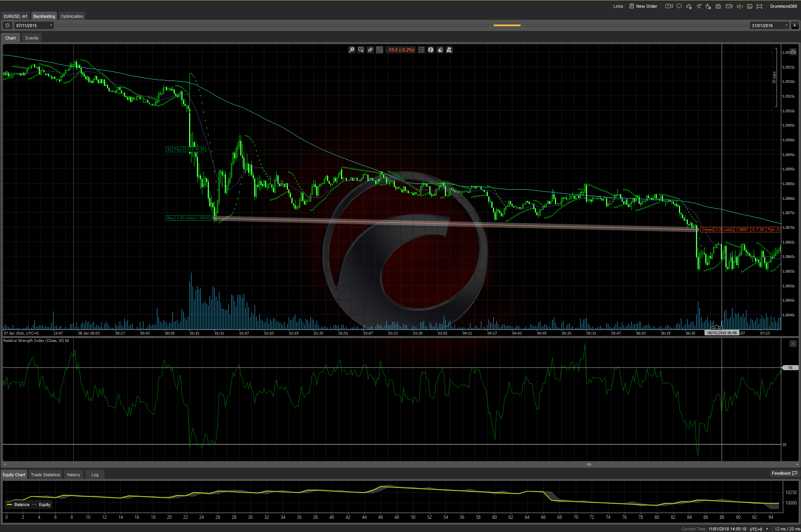Viewport: 801px width, 532px height.
Task: Open viewing options checklist icon
Action: point(421,50)
